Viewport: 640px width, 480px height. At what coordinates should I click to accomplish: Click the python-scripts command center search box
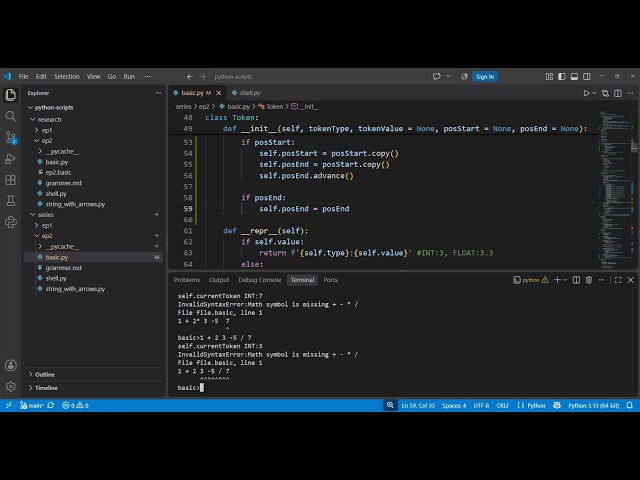(320, 76)
